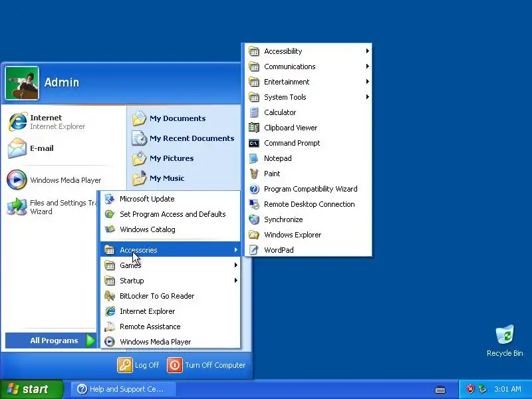Open Notepad using its notepad icon
The width and height of the screenshot is (532, 399).
254,158
